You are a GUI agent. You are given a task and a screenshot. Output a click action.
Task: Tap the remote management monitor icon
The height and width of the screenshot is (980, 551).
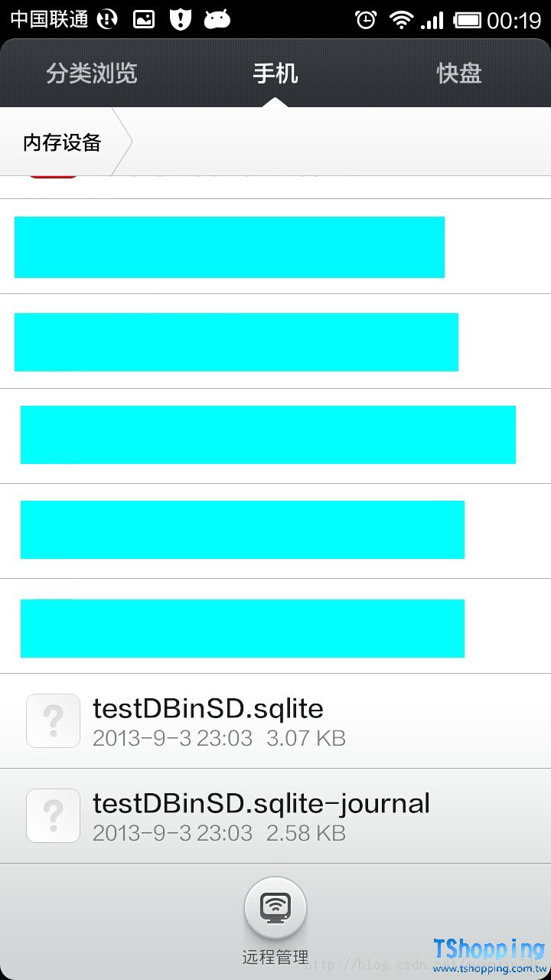275,908
